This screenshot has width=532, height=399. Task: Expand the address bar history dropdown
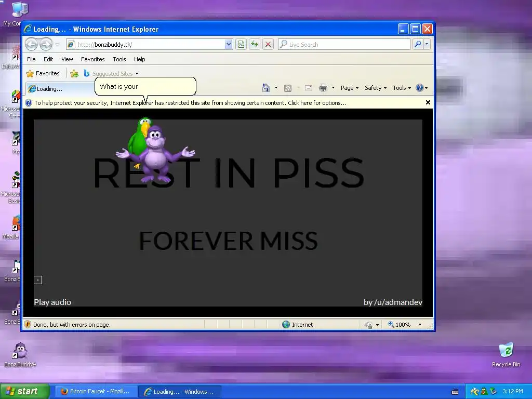(x=229, y=45)
